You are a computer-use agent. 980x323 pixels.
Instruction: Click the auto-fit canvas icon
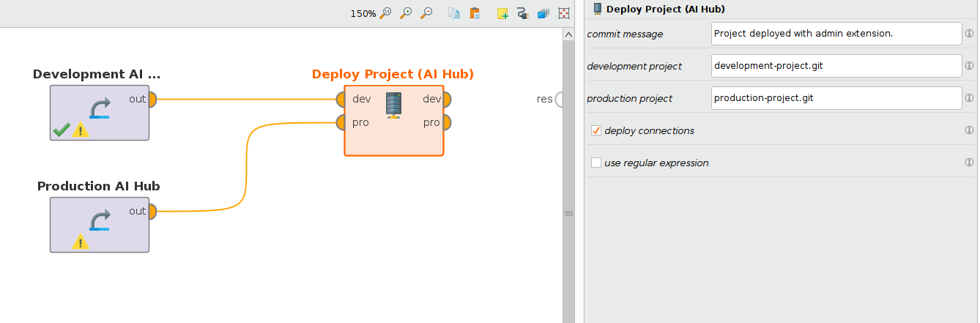coord(563,13)
